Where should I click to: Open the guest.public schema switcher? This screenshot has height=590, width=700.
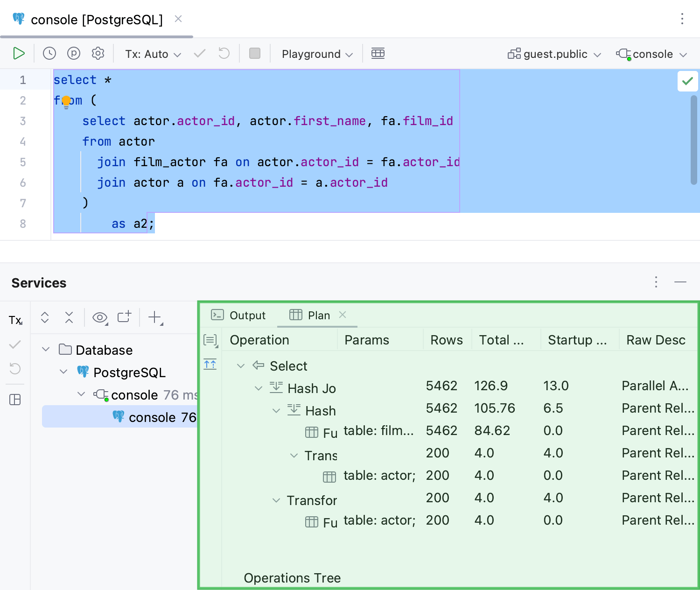553,54
